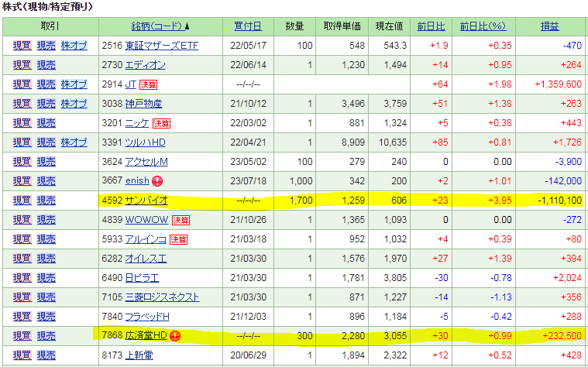Open the JT stock link
588x367 pixels.
coord(130,84)
